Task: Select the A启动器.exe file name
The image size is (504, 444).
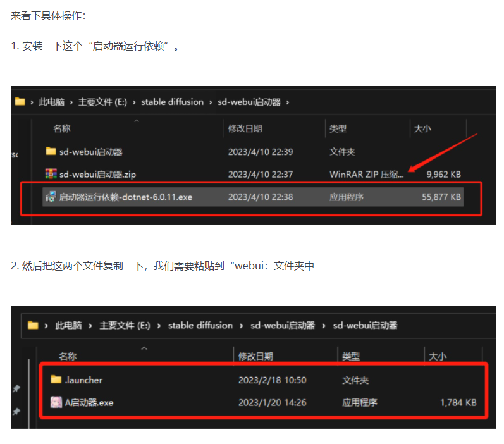Action: click(x=89, y=402)
